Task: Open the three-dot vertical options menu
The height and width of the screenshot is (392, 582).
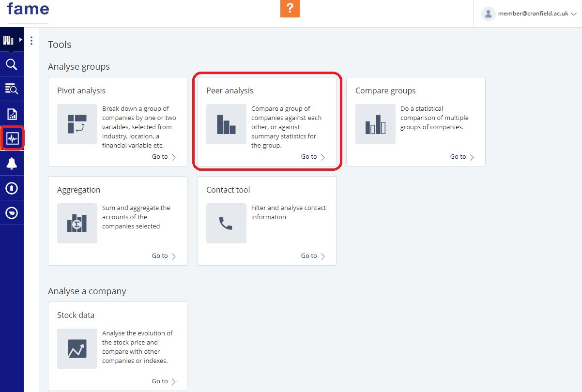Action: 31,41
